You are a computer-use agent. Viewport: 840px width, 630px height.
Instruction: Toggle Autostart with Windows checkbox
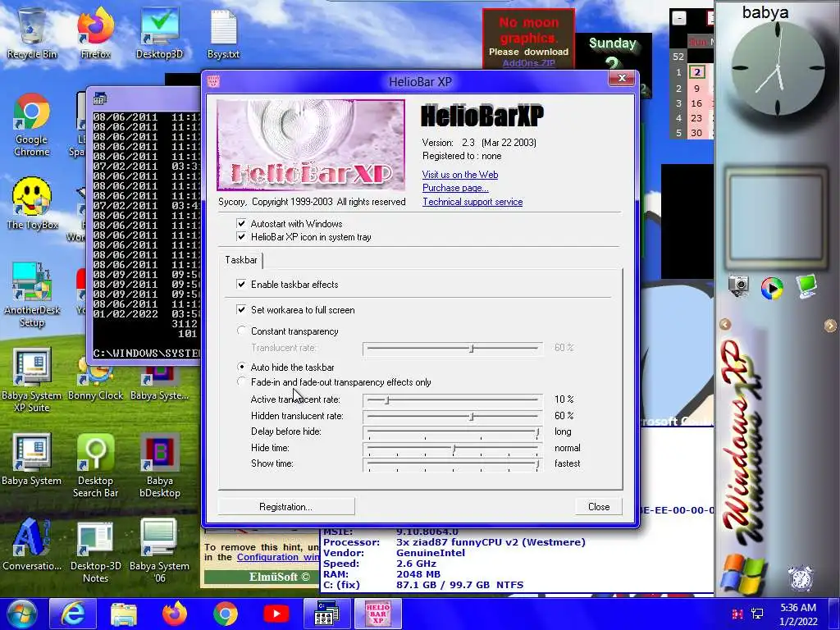241,223
